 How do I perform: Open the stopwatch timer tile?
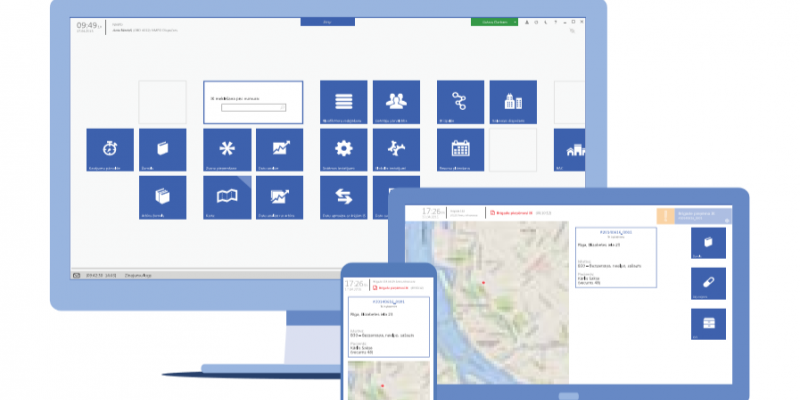(x=110, y=150)
